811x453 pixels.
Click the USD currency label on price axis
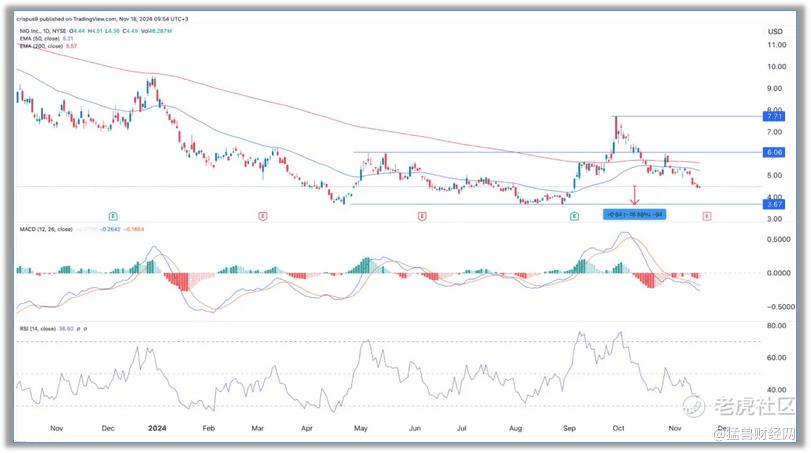pos(775,32)
